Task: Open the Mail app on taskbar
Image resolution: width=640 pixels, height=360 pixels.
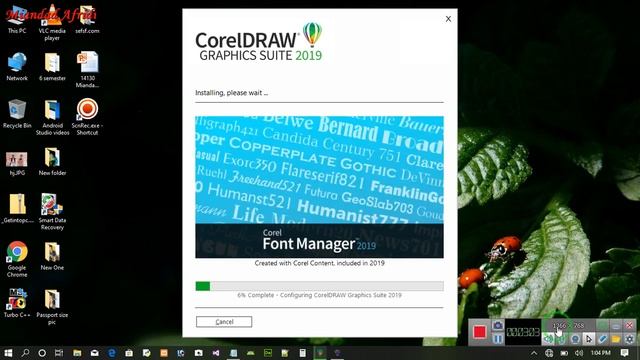Action: coord(94,353)
